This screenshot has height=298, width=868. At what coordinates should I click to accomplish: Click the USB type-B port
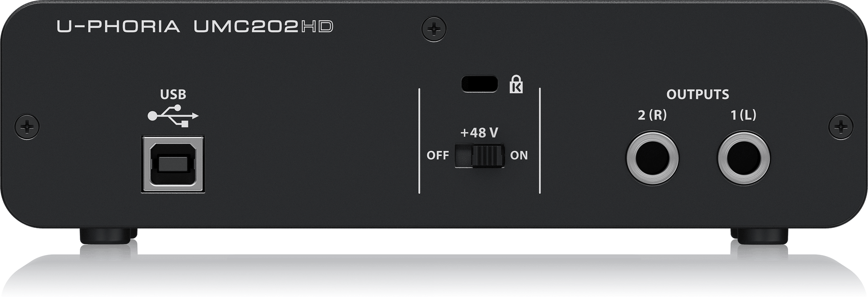173,164
